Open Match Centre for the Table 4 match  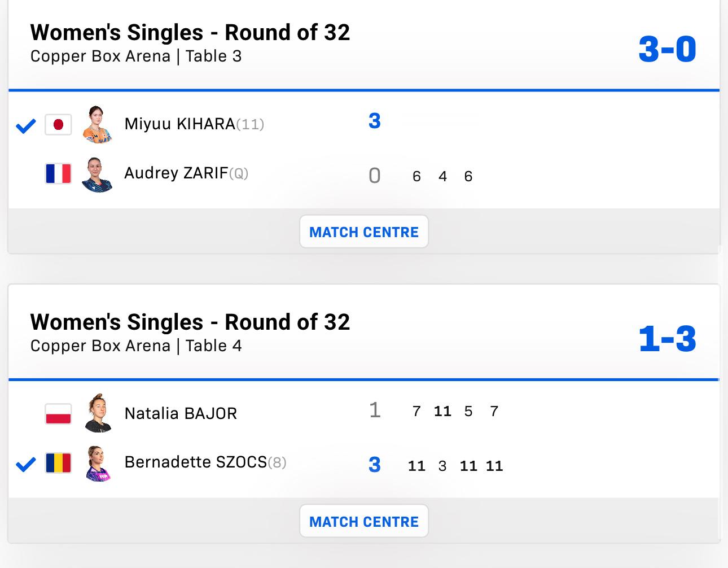(364, 521)
